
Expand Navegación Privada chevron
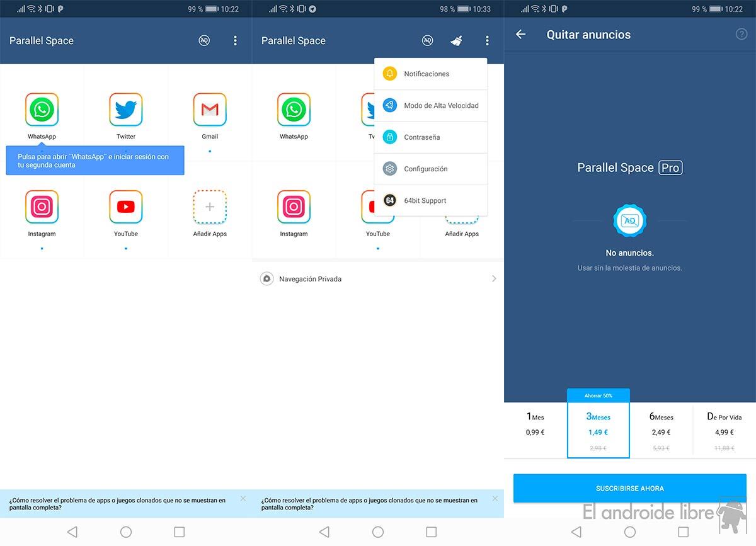click(x=494, y=278)
